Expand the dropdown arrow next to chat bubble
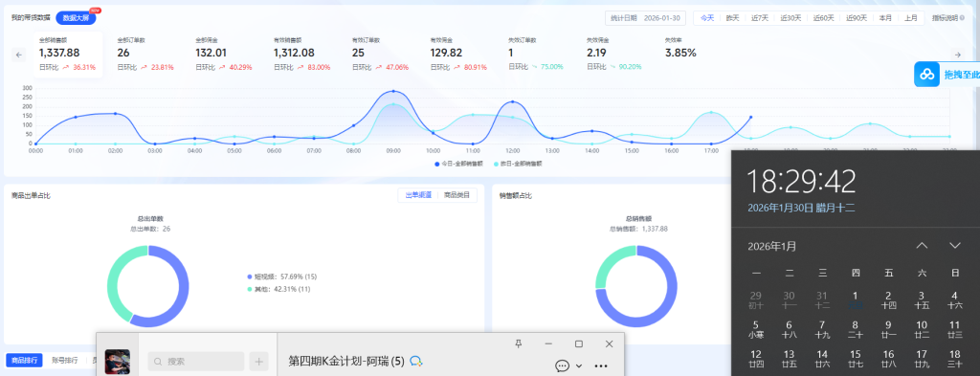This screenshot has width=980, height=376. 579,366
